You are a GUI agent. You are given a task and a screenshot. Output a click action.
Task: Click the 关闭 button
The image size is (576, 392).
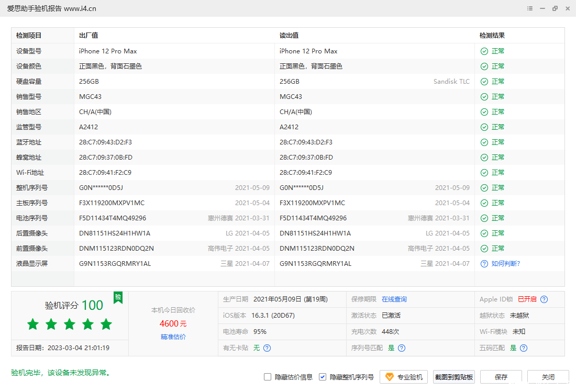click(548, 377)
